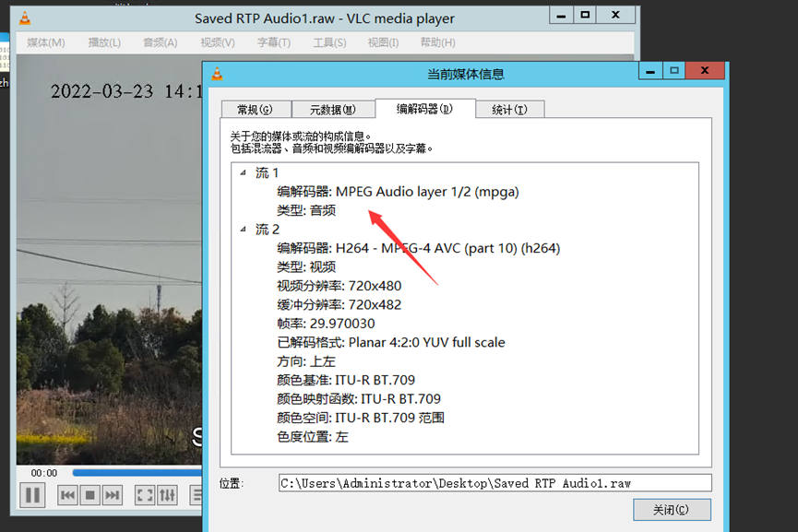
Task: Collapse the 流 2 tree node
Action: 244,230
